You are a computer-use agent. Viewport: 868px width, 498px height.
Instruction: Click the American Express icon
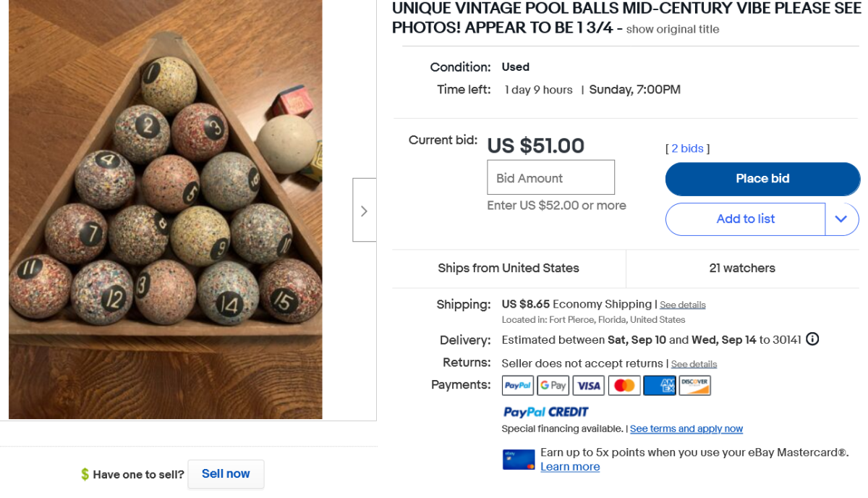(660, 386)
